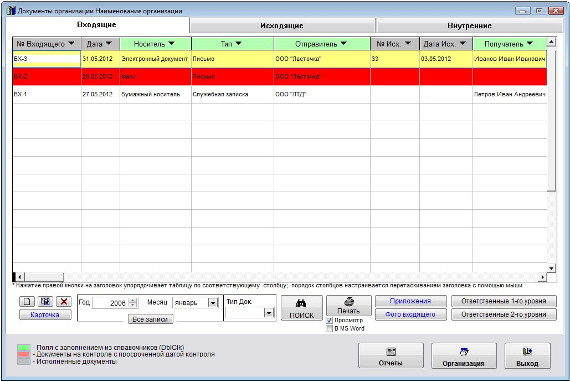The width and height of the screenshot is (570, 382).
Task: Click the ООО "ЛТД" sender cell
Action: click(x=322, y=95)
